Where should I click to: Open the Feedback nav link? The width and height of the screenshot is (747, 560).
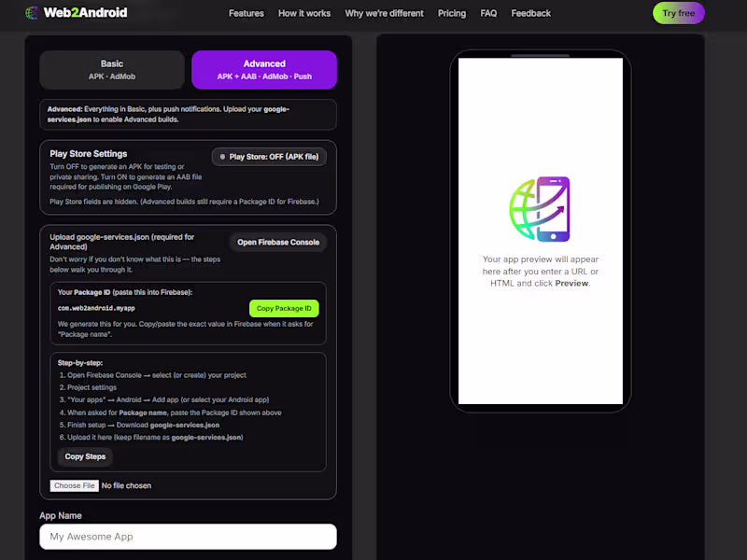point(530,13)
